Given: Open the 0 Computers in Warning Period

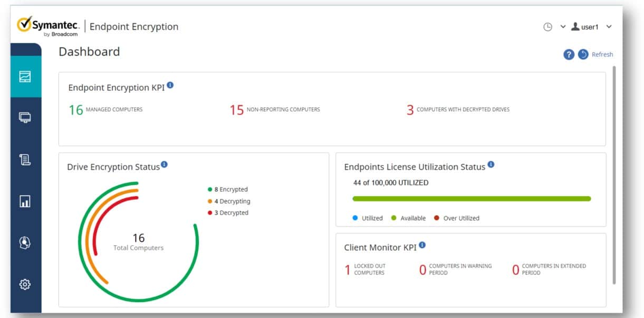Looking at the screenshot, I should pyautogui.click(x=422, y=270).
